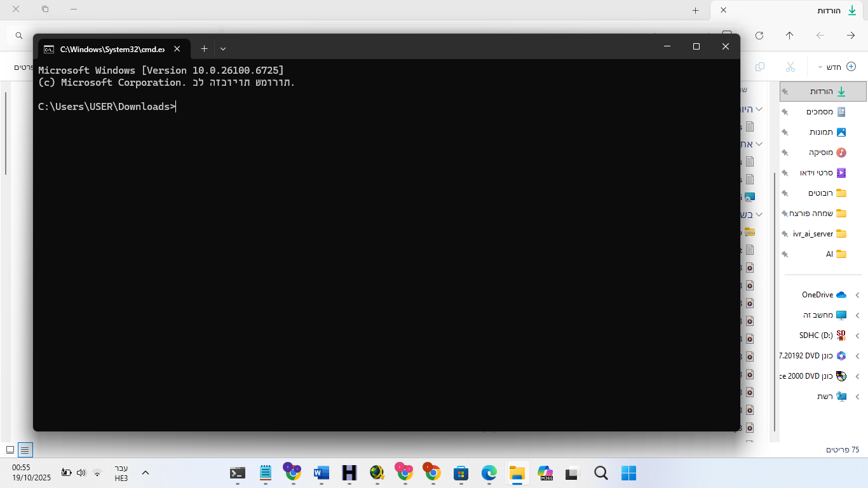The width and height of the screenshot is (868, 488).
Task: Launch Microsoft Edge from the taskbar
Action: point(489,473)
